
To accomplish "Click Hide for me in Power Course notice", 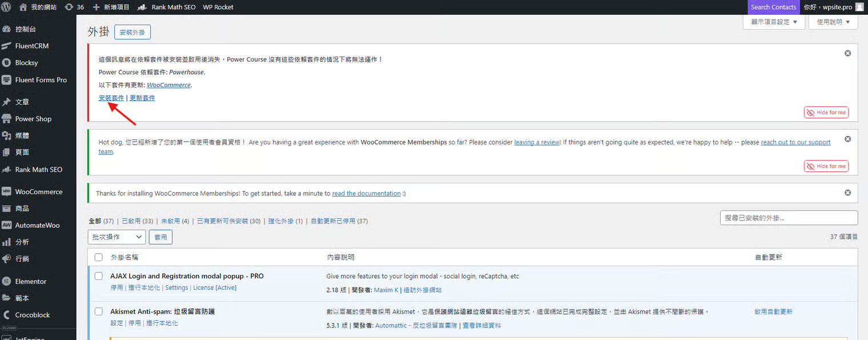I will click(826, 113).
